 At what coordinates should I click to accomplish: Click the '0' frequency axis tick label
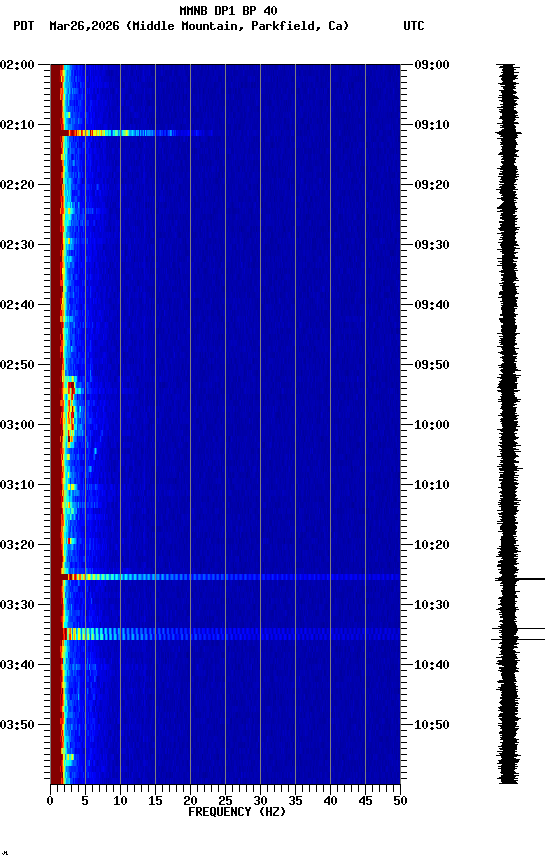50,801
